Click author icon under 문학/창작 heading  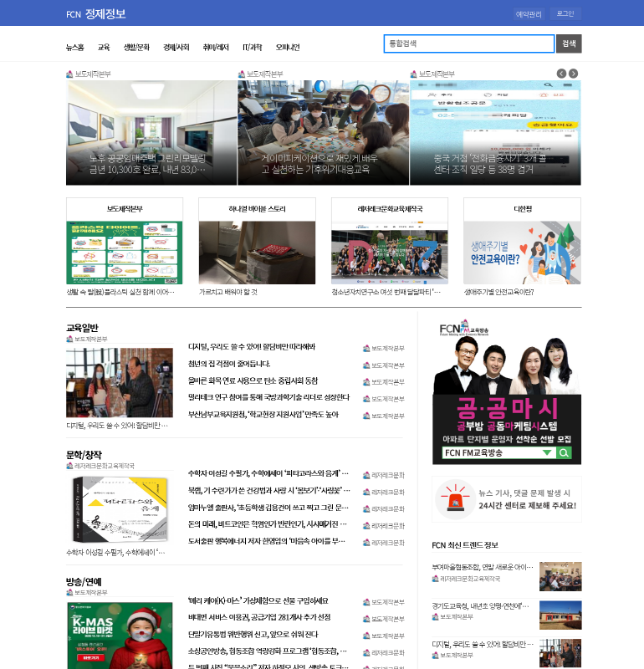(69, 466)
